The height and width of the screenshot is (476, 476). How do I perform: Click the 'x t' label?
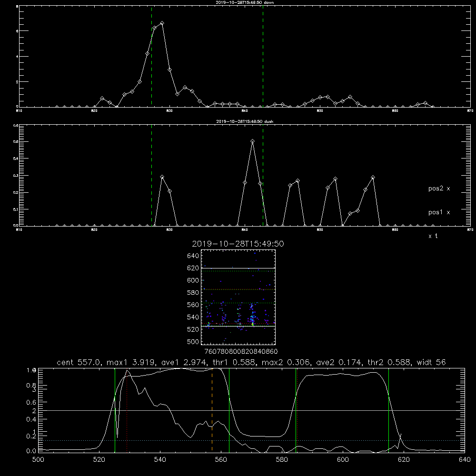pos(433,236)
